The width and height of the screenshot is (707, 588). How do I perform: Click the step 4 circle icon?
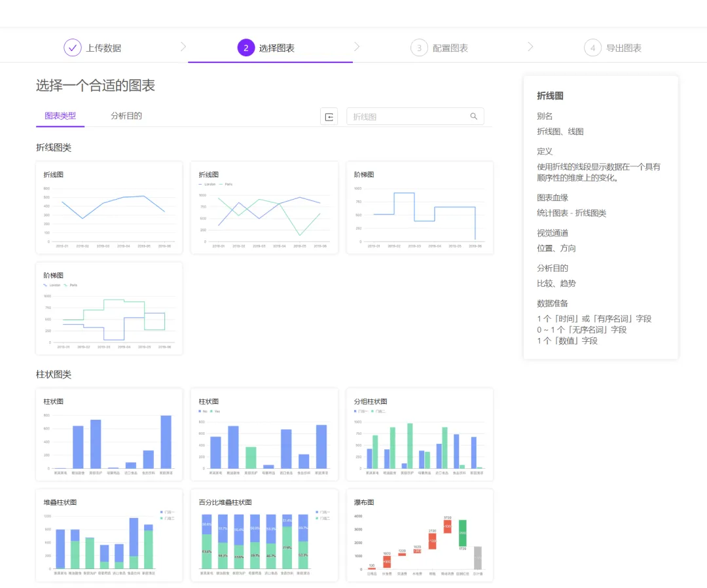coord(592,48)
